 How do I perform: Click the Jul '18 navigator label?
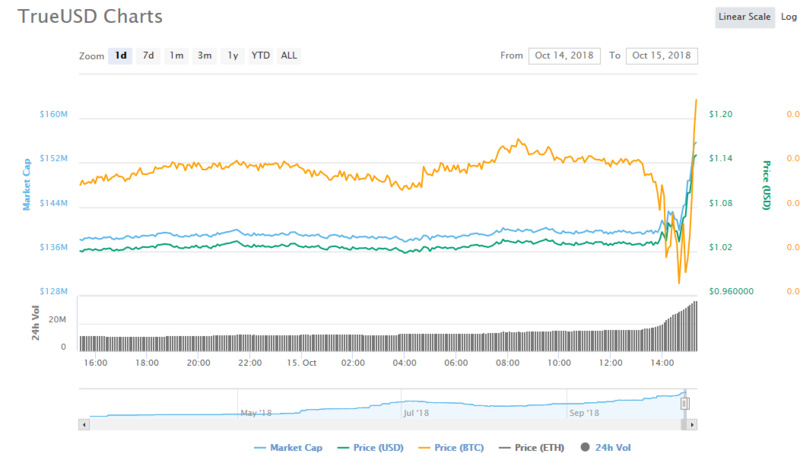[x=416, y=413]
